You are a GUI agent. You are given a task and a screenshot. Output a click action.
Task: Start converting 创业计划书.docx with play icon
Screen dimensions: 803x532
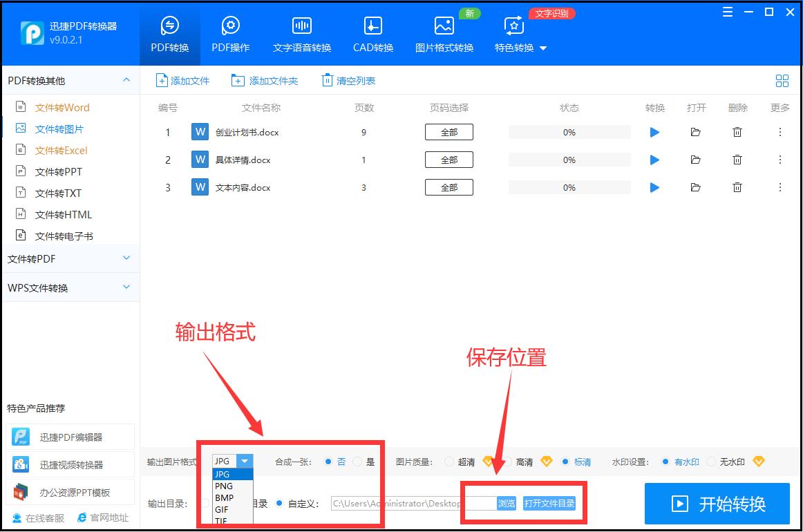coord(654,132)
